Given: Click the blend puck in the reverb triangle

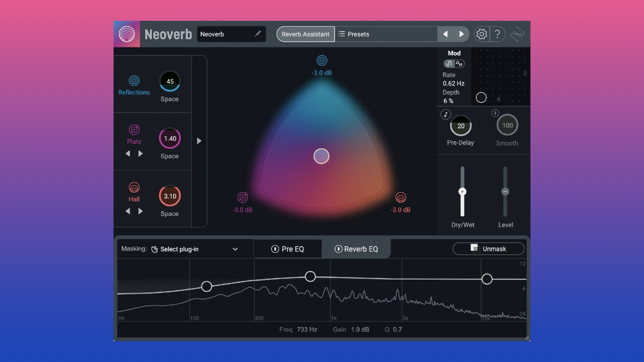Looking at the screenshot, I should click(x=321, y=156).
